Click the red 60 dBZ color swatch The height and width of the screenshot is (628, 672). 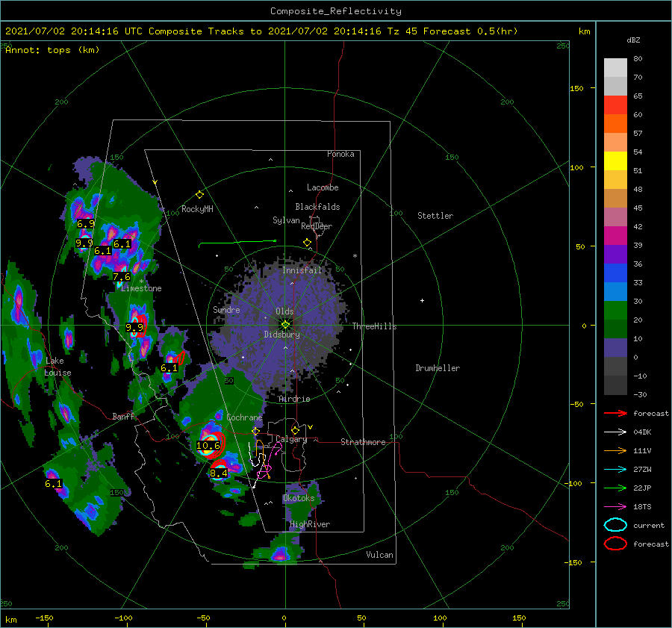pyautogui.click(x=615, y=105)
